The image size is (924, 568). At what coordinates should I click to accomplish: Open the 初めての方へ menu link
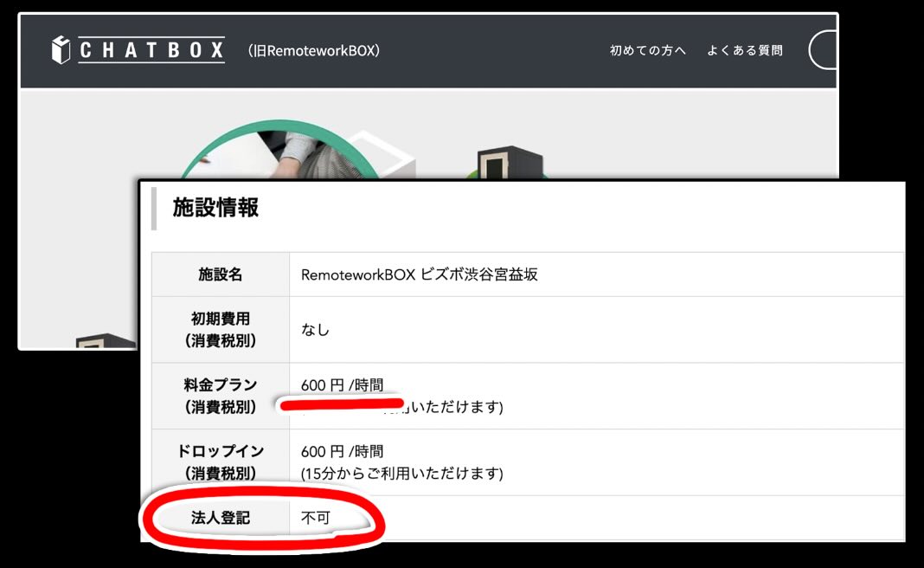point(648,51)
